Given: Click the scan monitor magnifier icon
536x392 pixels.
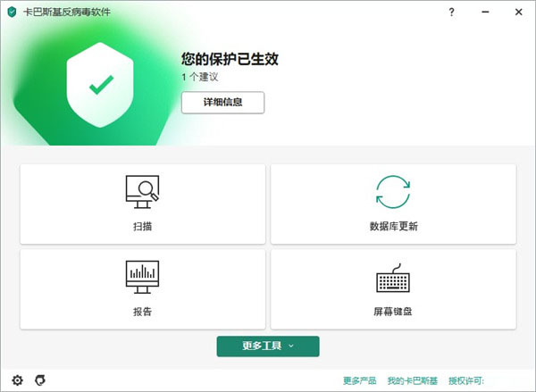Looking at the screenshot, I should tap(142, 192).
